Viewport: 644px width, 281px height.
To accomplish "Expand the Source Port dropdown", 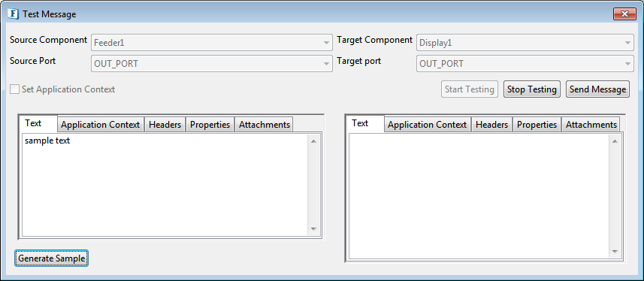I will (211, 64).
